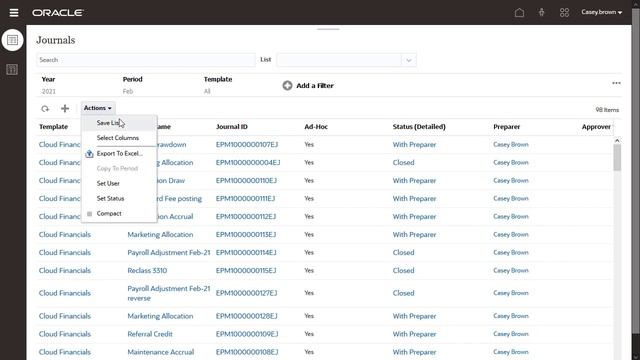Open journal EPM1000000107EJ
Screen dimensions: 640x360
[247, 144]
